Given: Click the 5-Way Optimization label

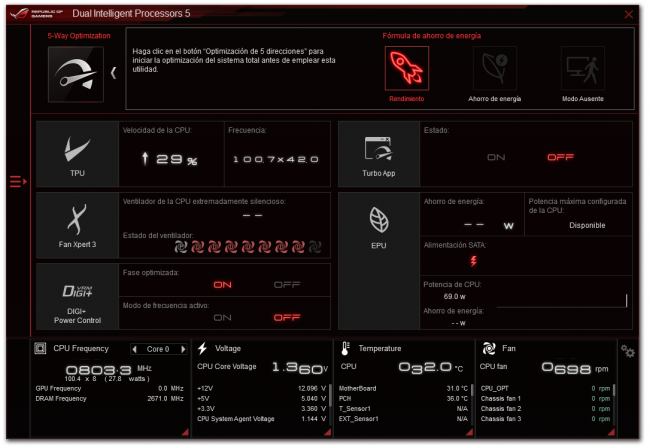Looking at the screenshot, I should (79, 36).
